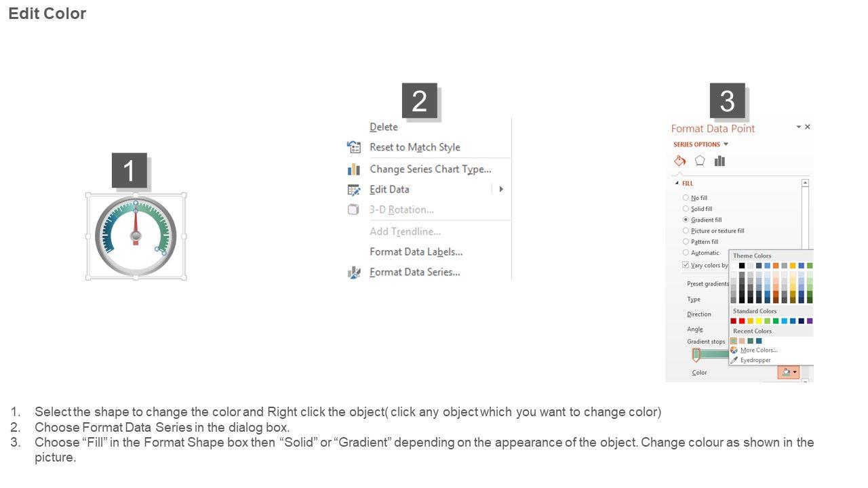
Task: Collapse the Fill section
Action: tap(676, 184)
